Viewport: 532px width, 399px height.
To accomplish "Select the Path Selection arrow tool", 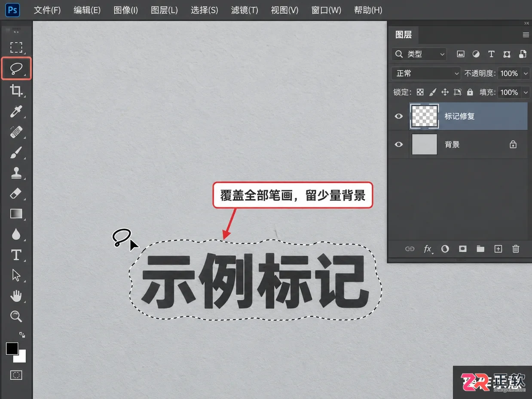I will pos(16,275).
